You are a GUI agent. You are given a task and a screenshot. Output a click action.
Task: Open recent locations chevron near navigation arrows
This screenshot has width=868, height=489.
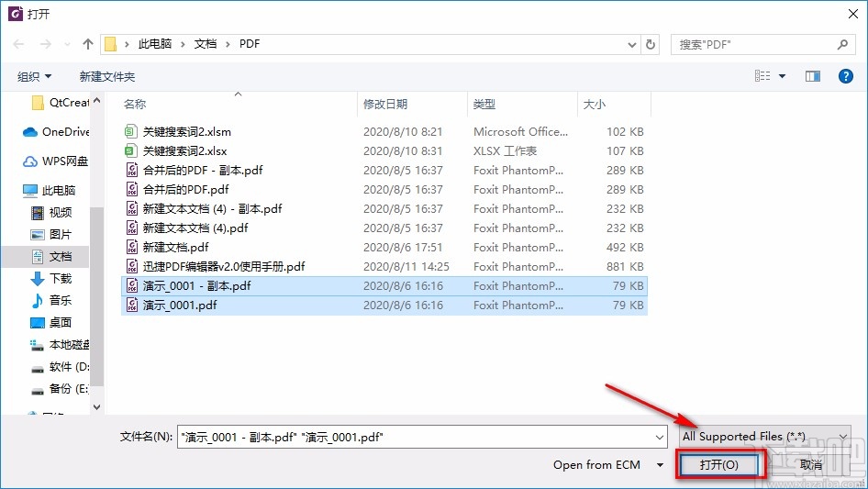(x=67, y=44)
